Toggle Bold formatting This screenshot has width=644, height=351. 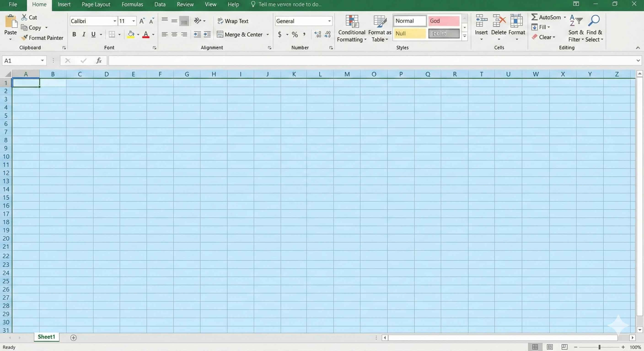tap(74, 35)
